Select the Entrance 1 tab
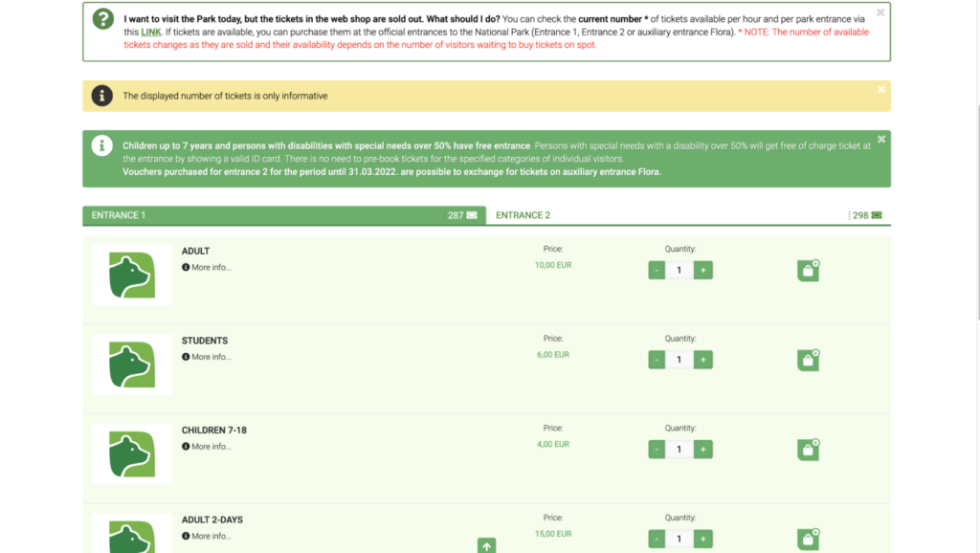 [x=119, y=215]
